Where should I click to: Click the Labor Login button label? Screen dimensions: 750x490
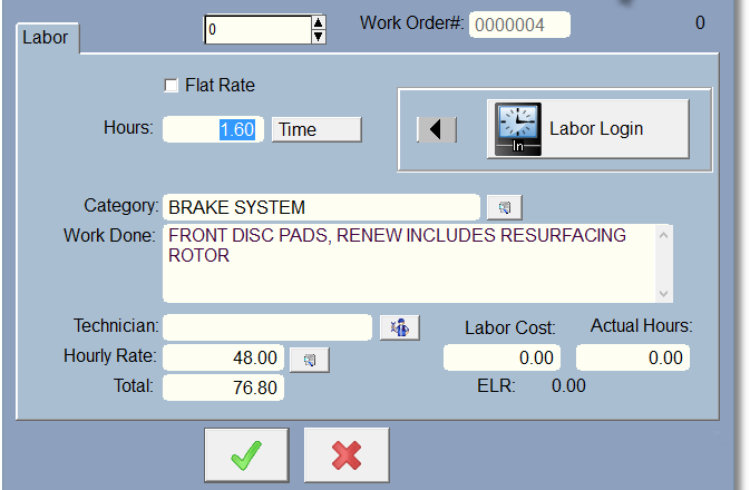[596, 129]
